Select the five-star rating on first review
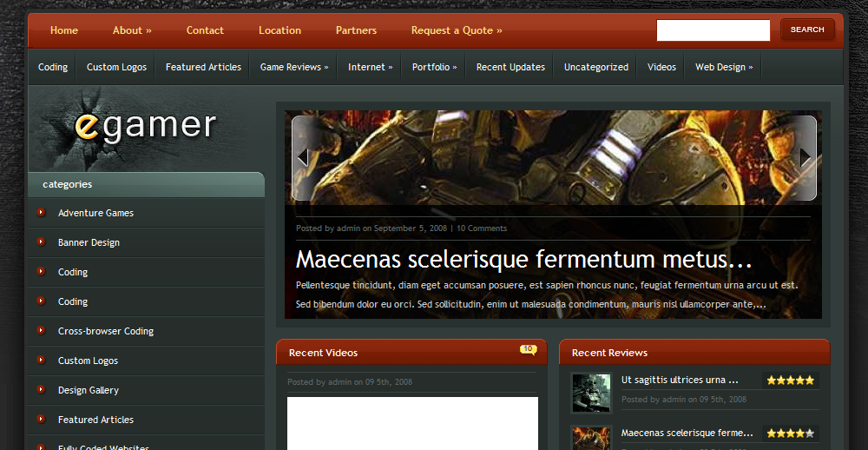The height and width of the screenshot is (450, 868). pos(790,381)
